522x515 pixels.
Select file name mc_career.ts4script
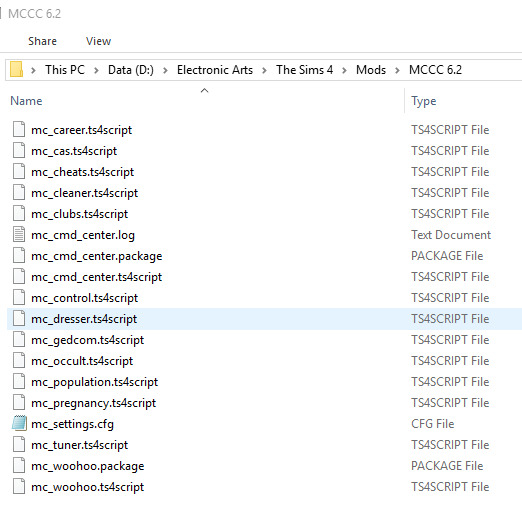(x=82, y=130)
